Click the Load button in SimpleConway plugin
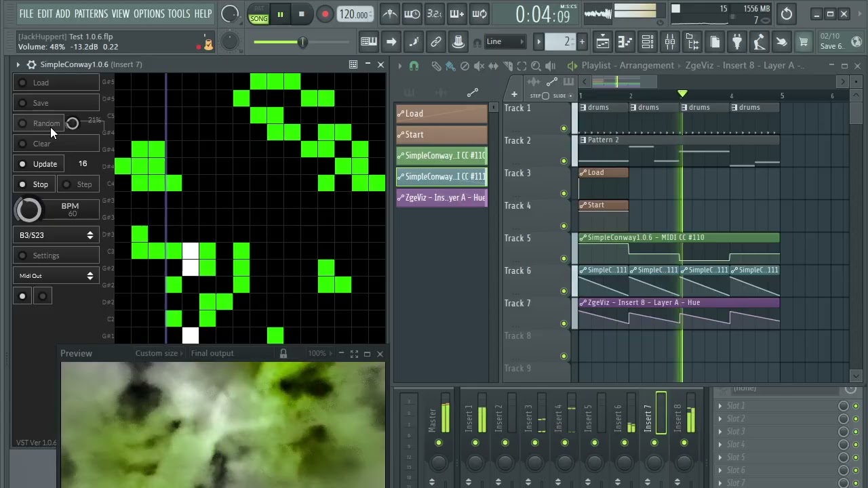The height and width of the screenshot is (488, 868). 57,83
